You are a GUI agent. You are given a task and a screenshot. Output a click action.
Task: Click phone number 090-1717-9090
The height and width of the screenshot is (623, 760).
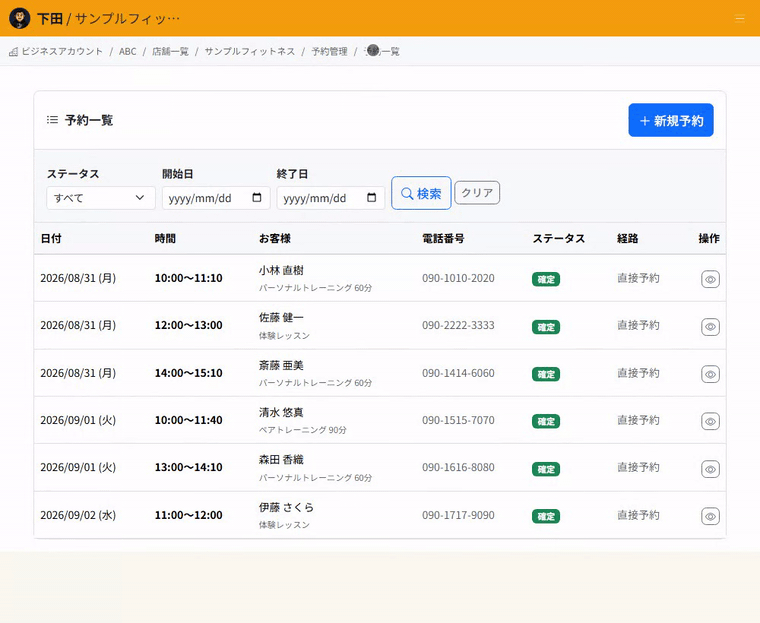tap(458, 515)
